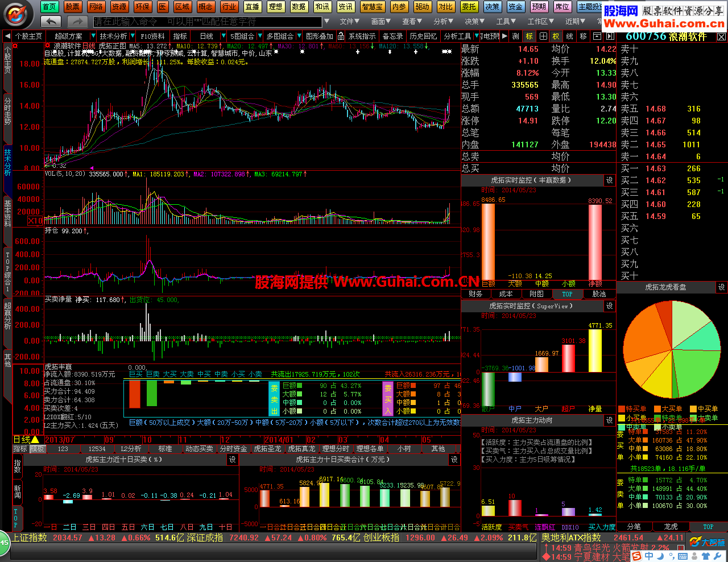Click the 大智慧 logo in status bar

(x=707, y=542)
